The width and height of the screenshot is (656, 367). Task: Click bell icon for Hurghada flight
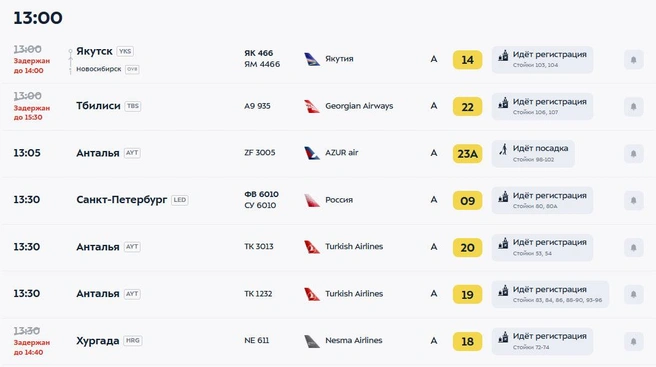tap(633, 341)
